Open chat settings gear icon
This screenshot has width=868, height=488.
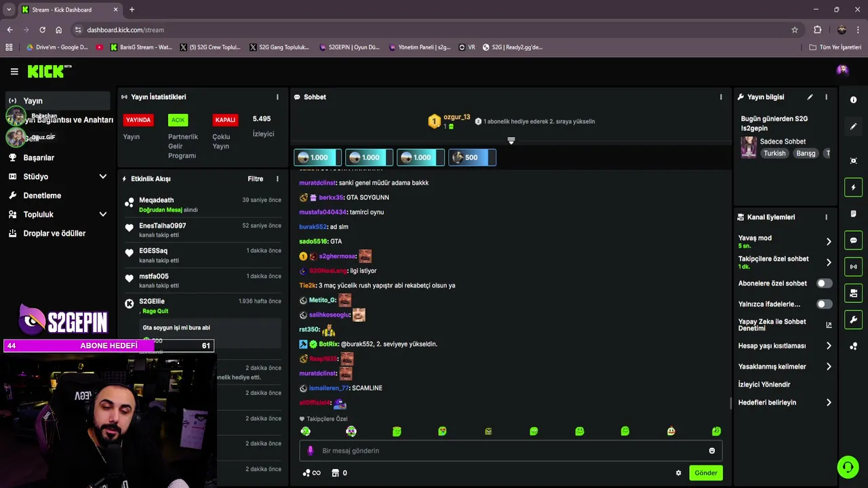[678, 473]
